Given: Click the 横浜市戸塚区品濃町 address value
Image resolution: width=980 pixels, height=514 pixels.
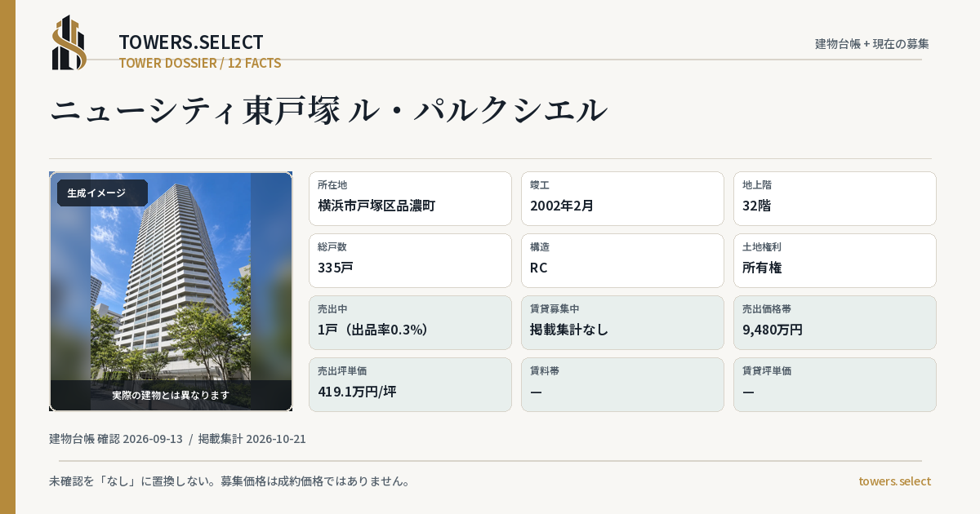Looking at the screenshot, I should pos(376,206).
